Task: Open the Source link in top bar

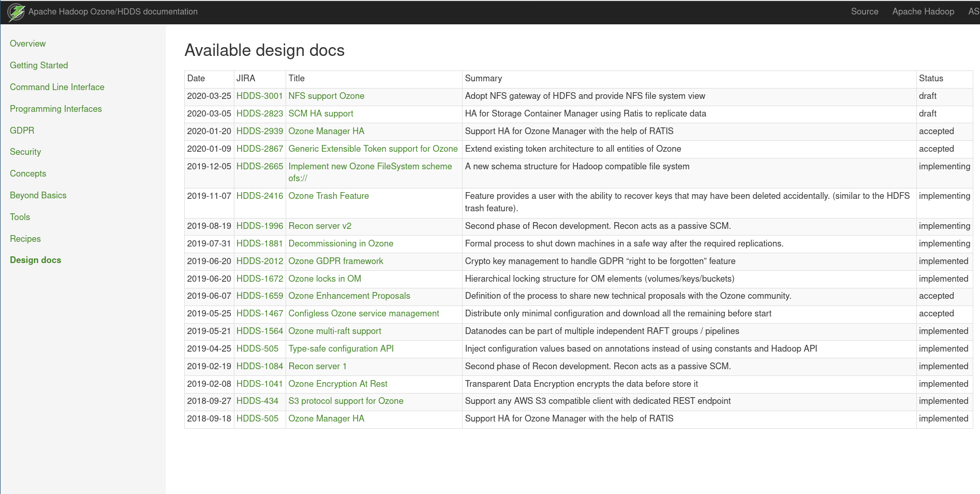Action: coord(865,11)
